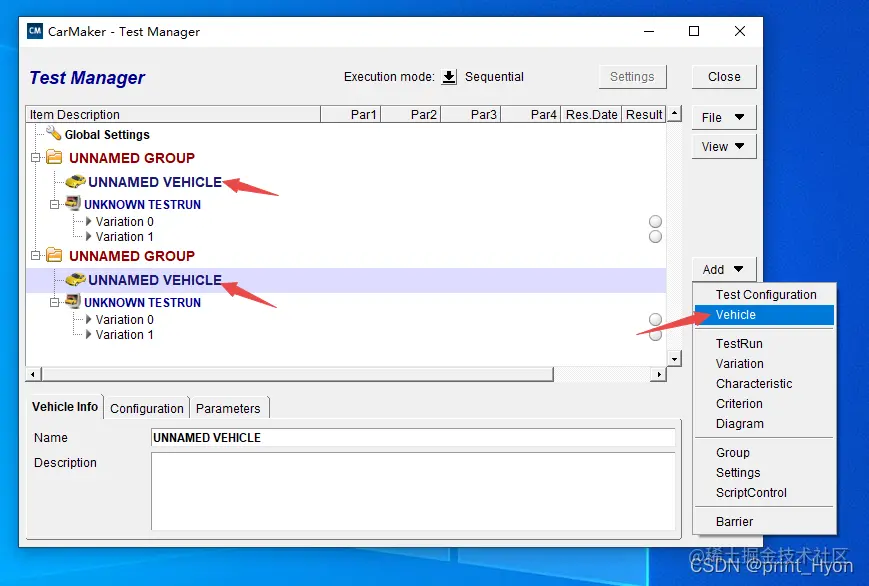Switch to the Configuration tab
Viewport: 869px width, 586px height.
[x=147, y=409]
